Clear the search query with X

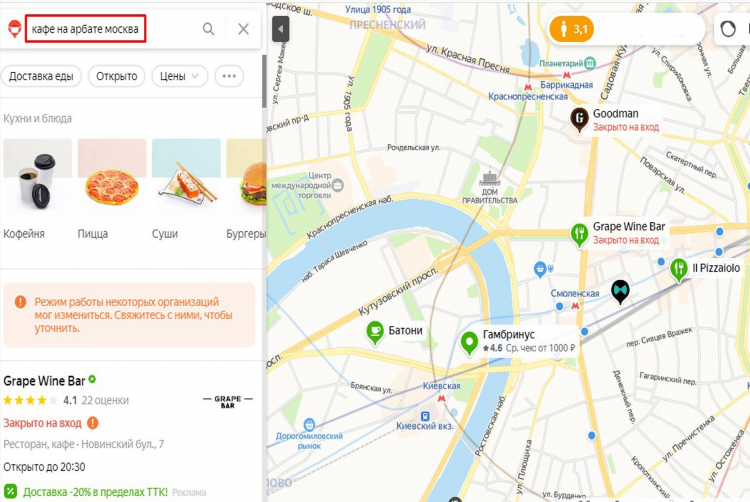pos(243,29)
